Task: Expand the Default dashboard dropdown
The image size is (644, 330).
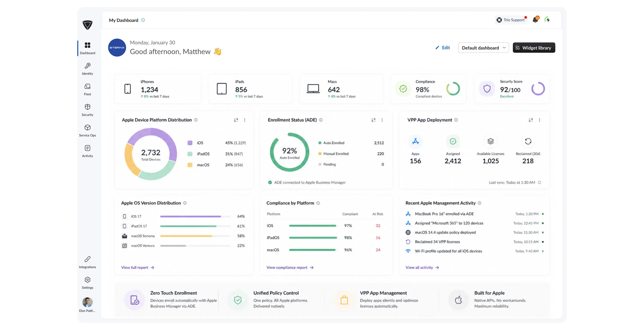Action: coord(483,47)
